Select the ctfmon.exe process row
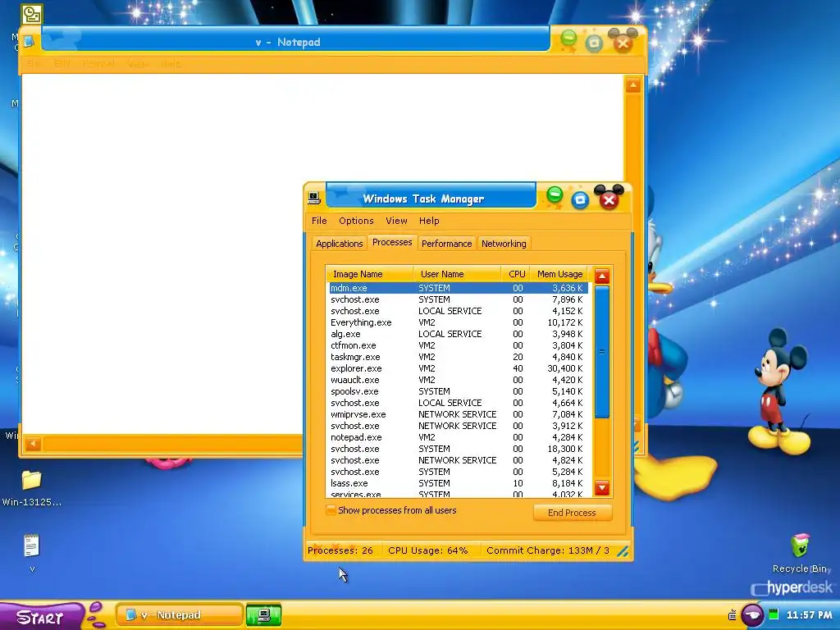 [x=458, y=345]
